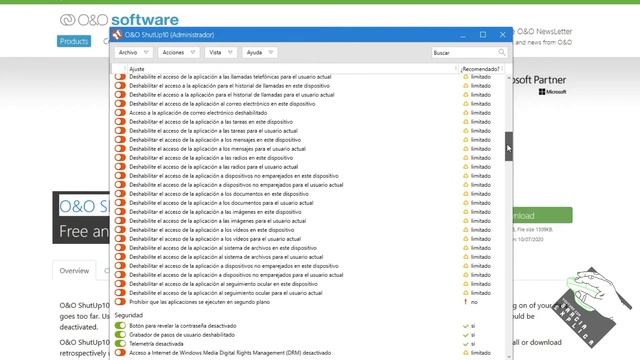640x360 pixels.
Task: Expand the Acciones dropdown arrow
Action: 193,53
